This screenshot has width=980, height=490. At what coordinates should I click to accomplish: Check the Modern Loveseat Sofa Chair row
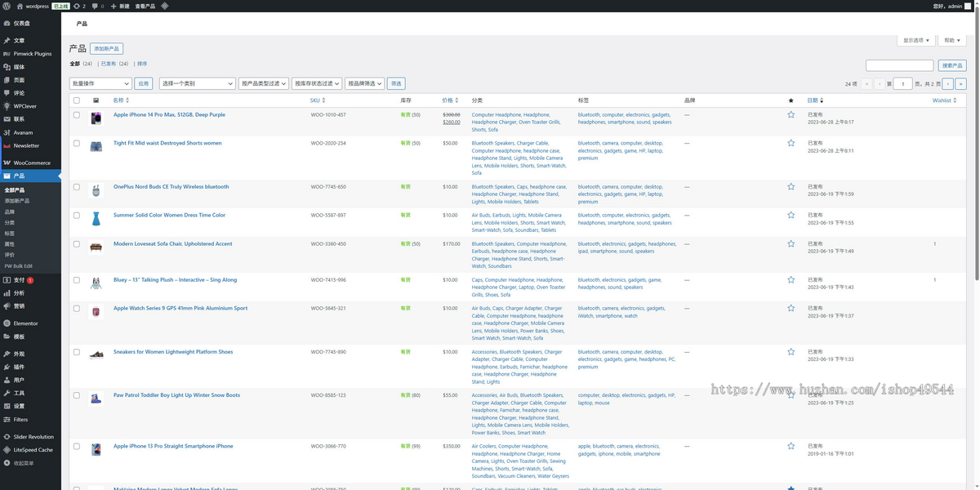(77, 244)
